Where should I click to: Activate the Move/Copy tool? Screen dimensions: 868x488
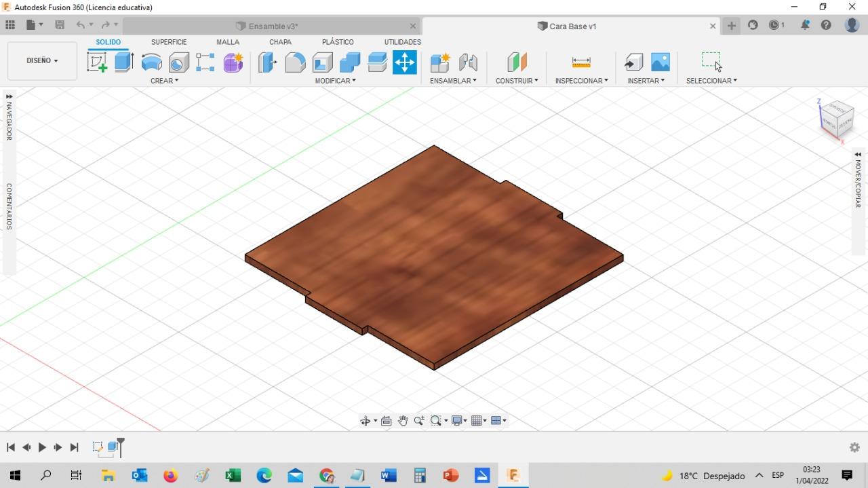click(405, 62)
